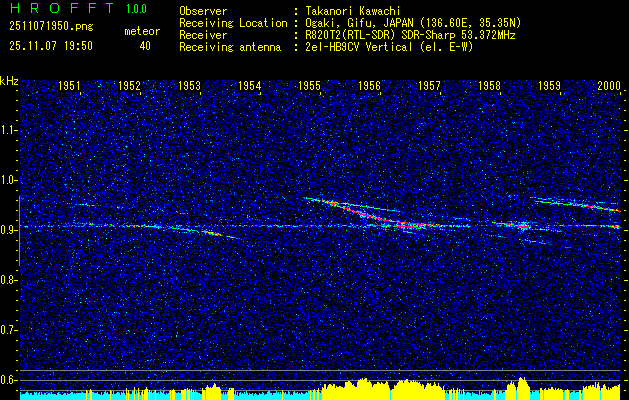629x400 pixels.
Task: Click the meteor count label
Action: [142, 31]
